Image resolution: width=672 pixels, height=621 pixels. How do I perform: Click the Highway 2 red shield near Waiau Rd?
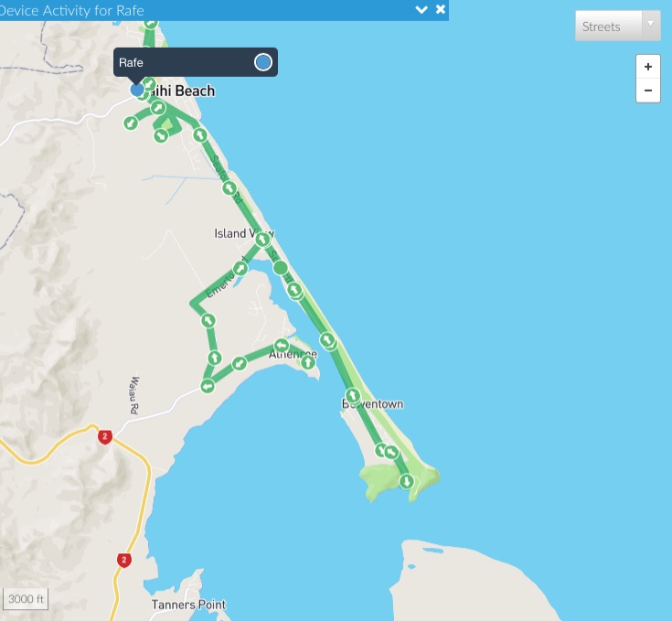105,437
